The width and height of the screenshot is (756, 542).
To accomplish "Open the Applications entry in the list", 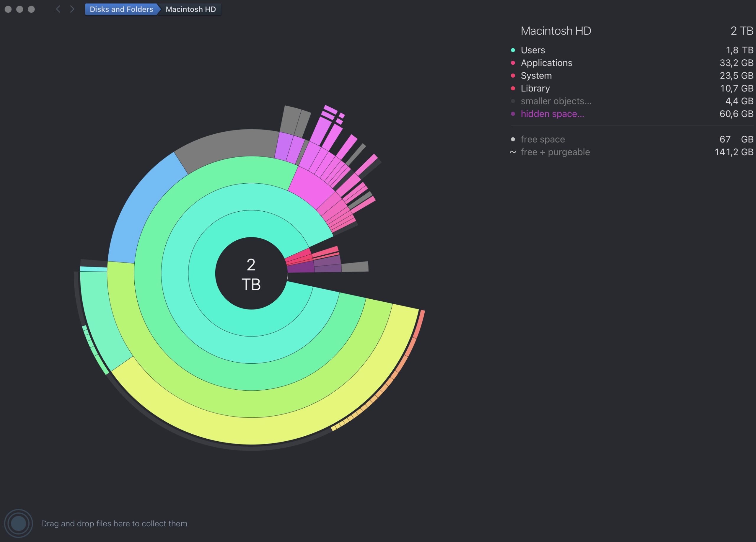I will pyautogui.click(x=546, y=63).
